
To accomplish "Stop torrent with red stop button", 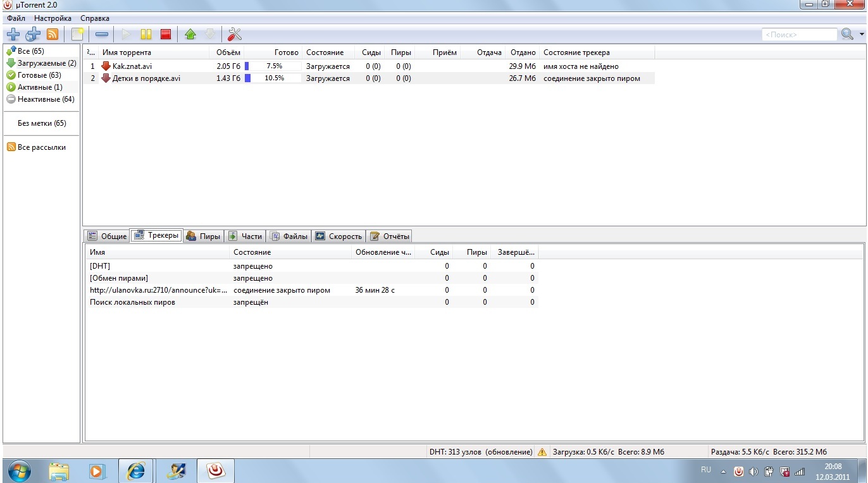I will 166,34.
